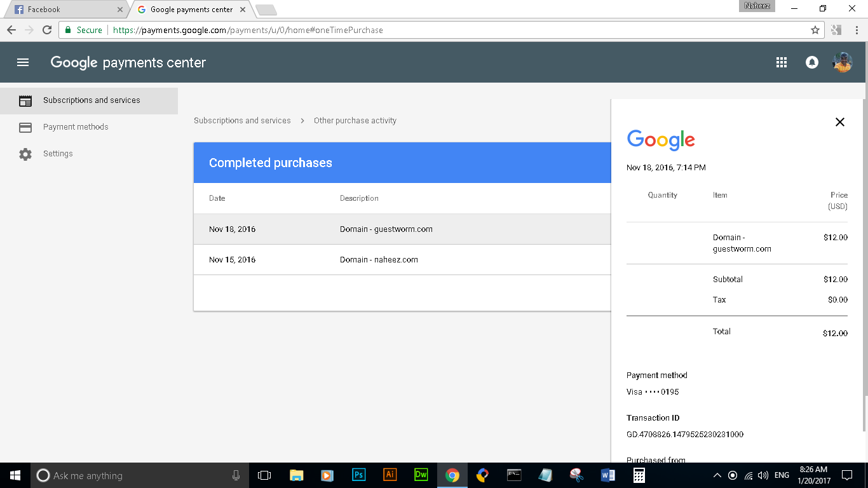The image size is (868, 488).
Task: Launch Photoshop from taskbar
Action: pos(358,475)
